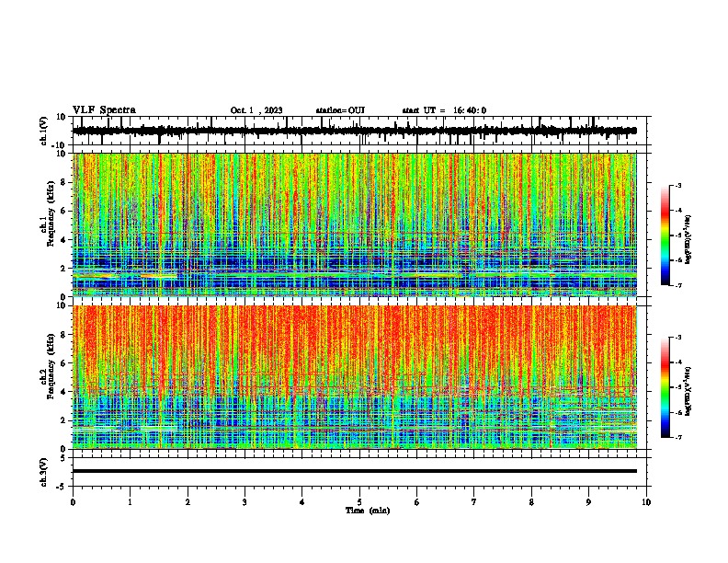Click the "start UT = 16:40:0" text

[444, 110]
